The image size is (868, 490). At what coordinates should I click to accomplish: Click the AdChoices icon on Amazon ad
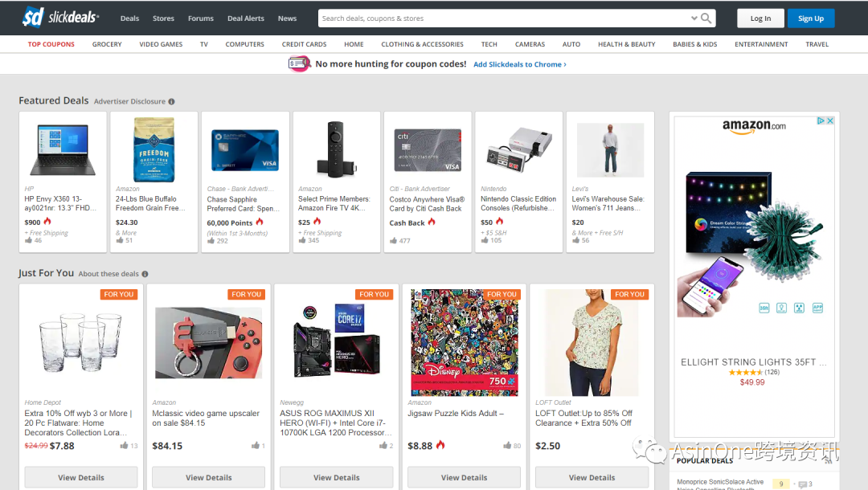click(821, 120)
